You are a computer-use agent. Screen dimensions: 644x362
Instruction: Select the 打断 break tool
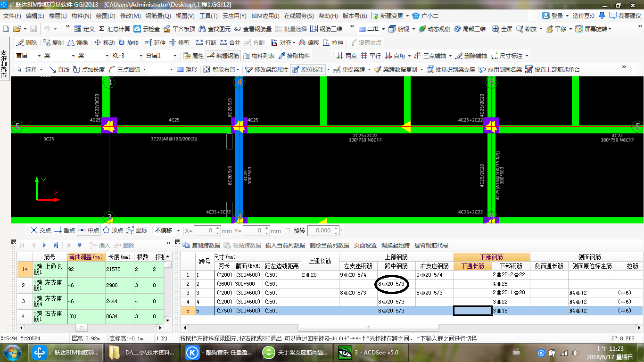pyautogui.click(x=206, y=42)
